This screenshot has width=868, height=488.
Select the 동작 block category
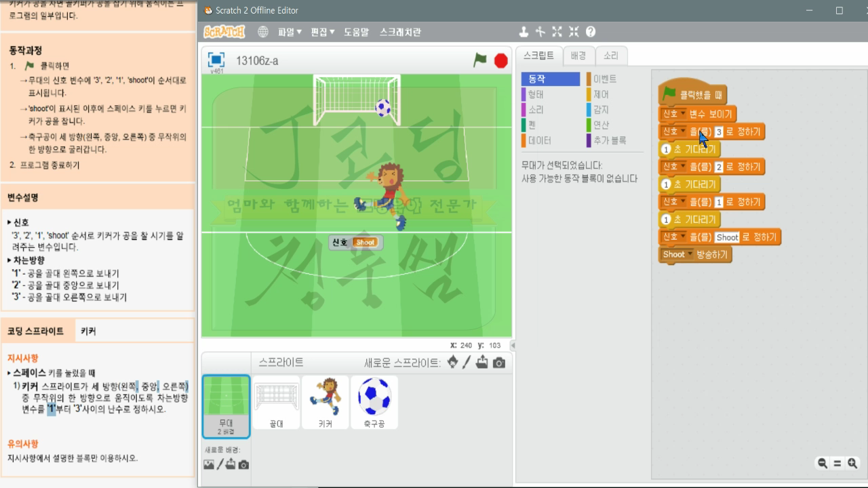click(550, 79)
